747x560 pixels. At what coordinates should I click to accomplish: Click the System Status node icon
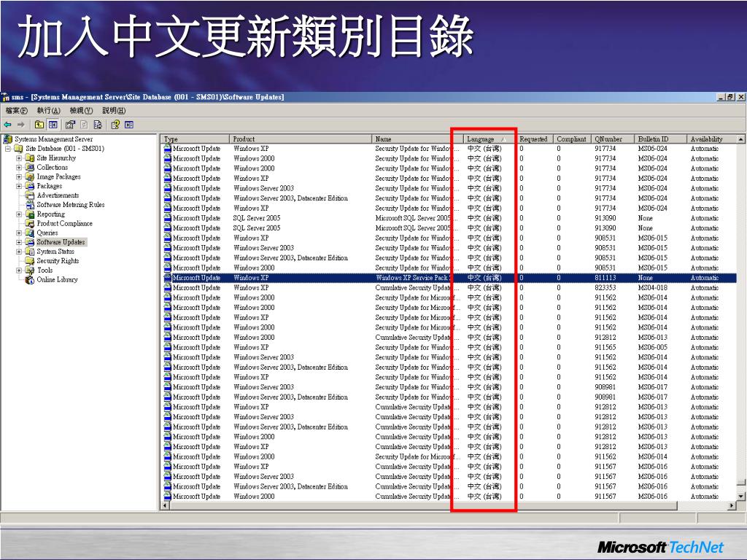29,252
